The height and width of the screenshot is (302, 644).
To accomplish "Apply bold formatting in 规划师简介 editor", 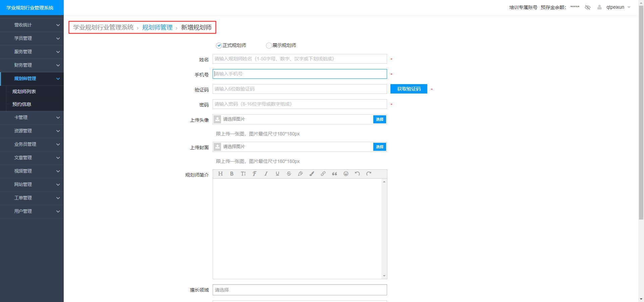I will [231, 174].
